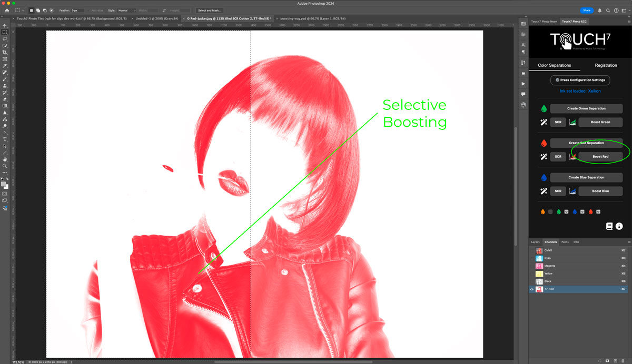The width and height of the screenshot is (632, 364).
Task: Click the red SCR magic wand icon
Action: [x=544, y=157]
